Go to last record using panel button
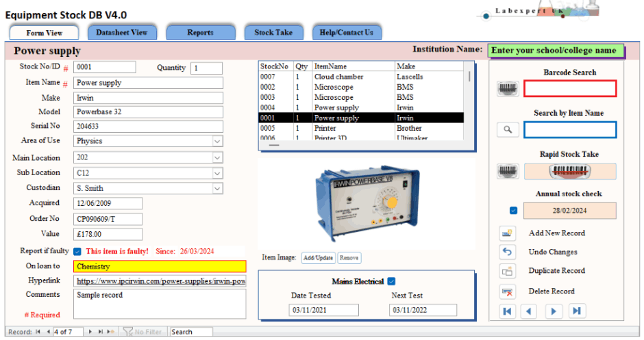 pos(577,311)
